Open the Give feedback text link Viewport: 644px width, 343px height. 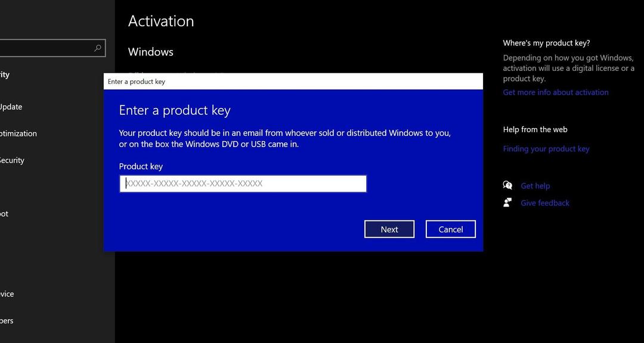click(x=544, y=203)
